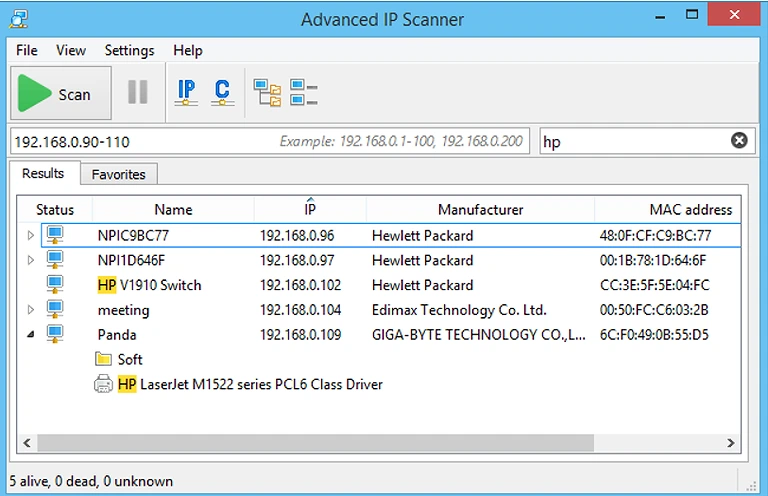Screen dimensions: 768x496
Task: Start scanning with the green Scan button
Action: pos(61,93)
